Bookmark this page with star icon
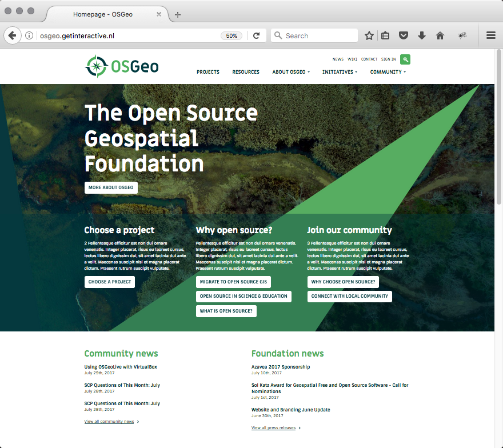 tap(369, 35)
